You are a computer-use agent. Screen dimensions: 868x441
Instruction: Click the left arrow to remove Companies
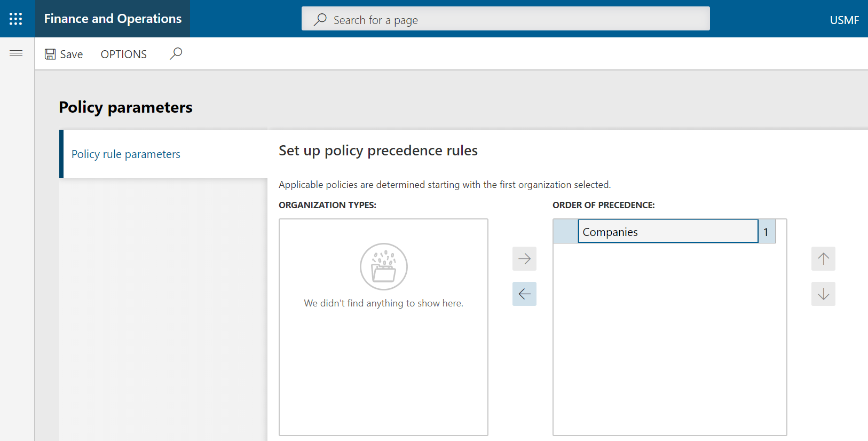(x=524, y=294)
